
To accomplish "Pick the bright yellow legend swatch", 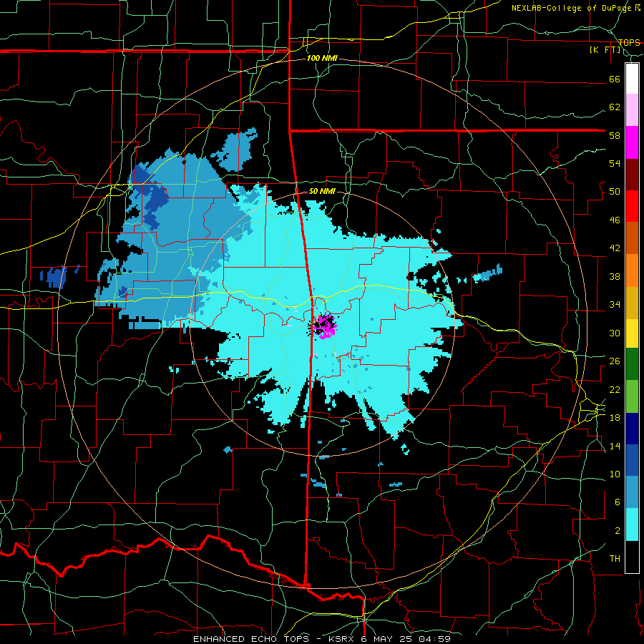I will click(632, 333).
